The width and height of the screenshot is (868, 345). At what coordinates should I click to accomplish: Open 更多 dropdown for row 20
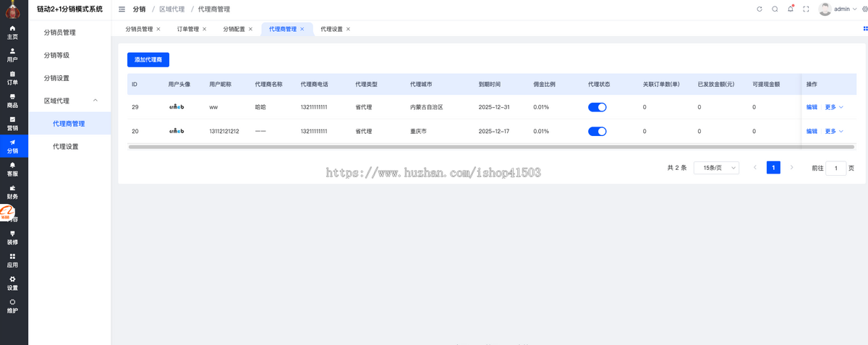(x=834, y=131)
